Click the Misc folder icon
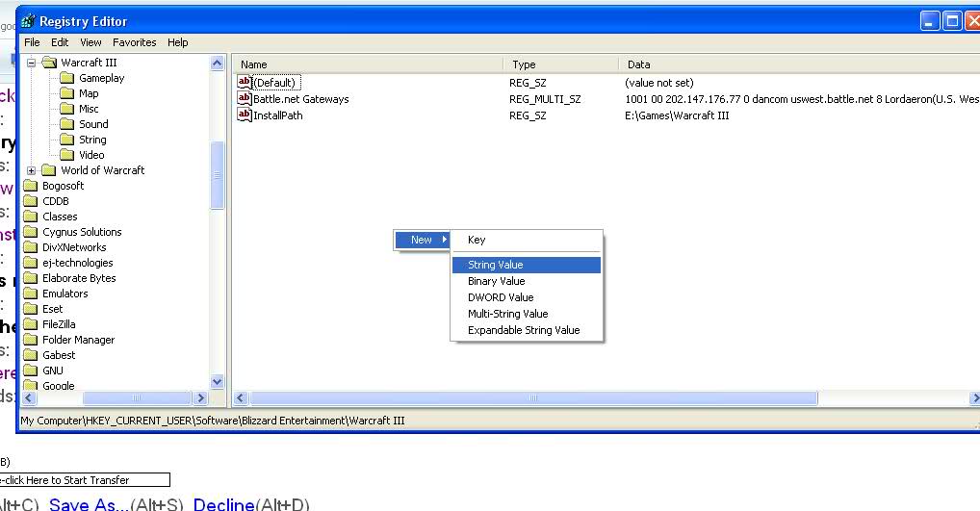This screenshot has height=511, width=980. pyautogui.click(x=66, y=109)
